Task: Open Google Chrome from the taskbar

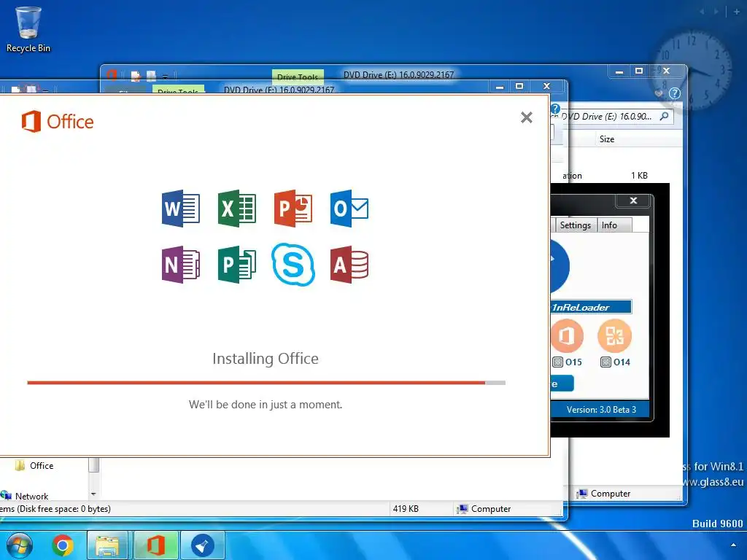Action: [63, 545]
